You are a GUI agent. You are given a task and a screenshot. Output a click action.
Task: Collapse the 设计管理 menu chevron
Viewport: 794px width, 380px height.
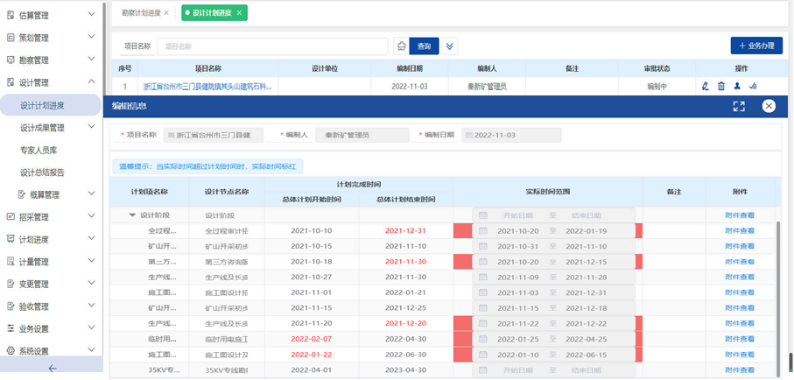point(91,82)
